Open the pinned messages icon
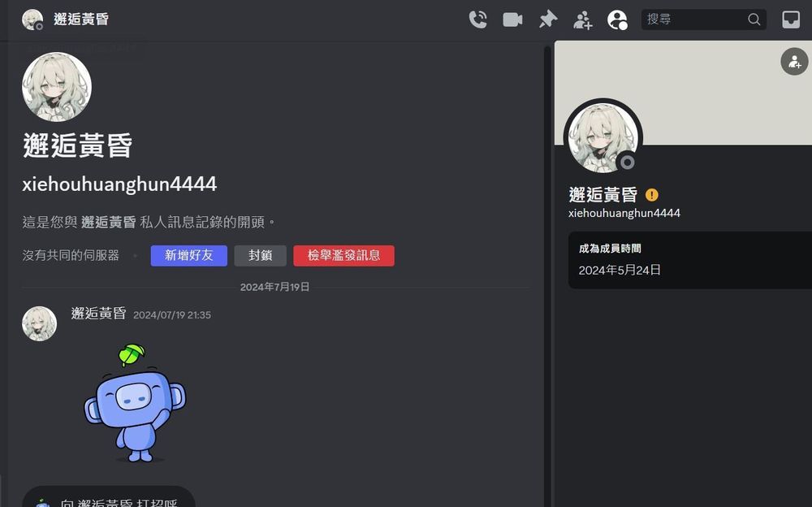The height and width of the screenshot is (507, 812). [x=547, y=19]
